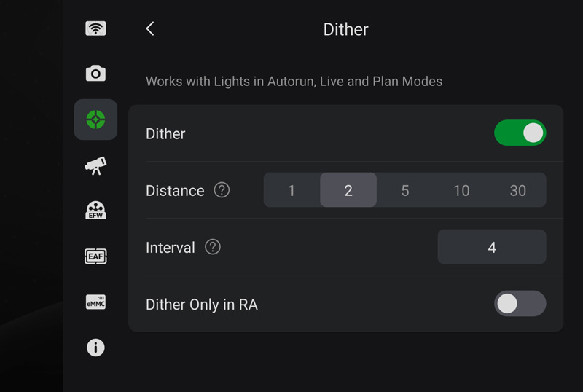Set dither distance to 1
The width and height of the screenshot is (583, 392).
tap(291, 190)
